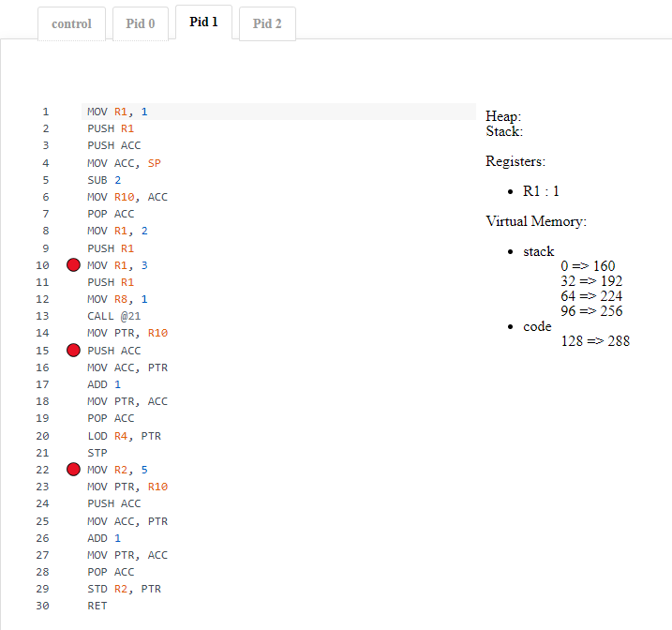Viewport: 672px width, 630px height.
Task: Toggle breakpoint on line 15 PUSH ACC
Action: 73,350
